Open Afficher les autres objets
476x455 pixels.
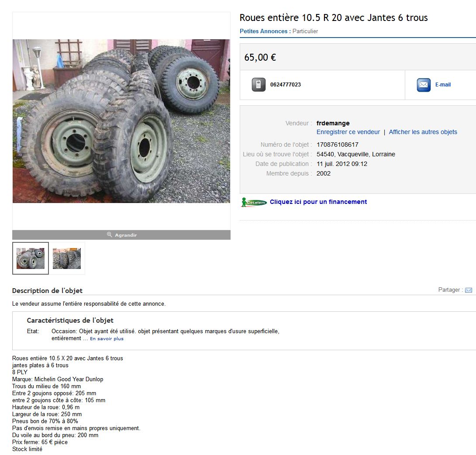tap(423, 132)
